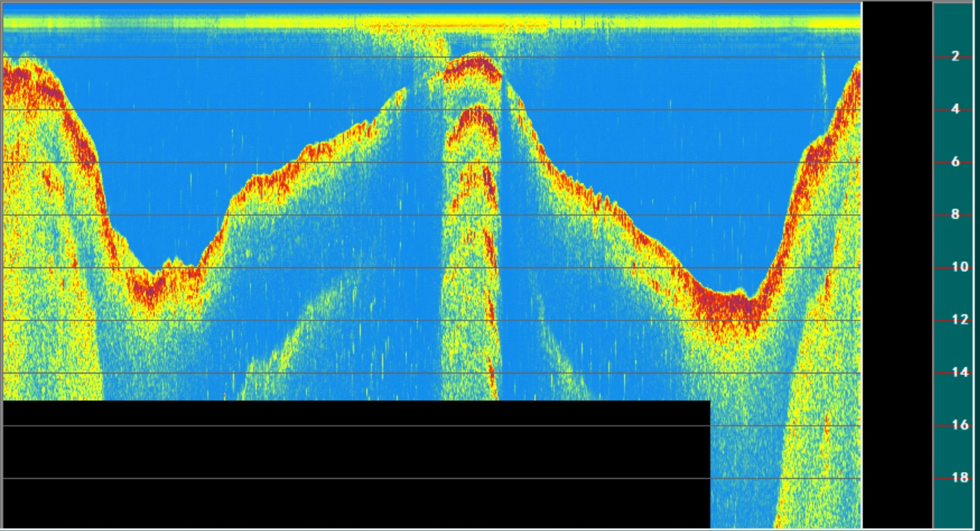Click the 8 depth scale label
This screenshot has height=531, width=980.
pyautogui.click(x=955, y=215)
